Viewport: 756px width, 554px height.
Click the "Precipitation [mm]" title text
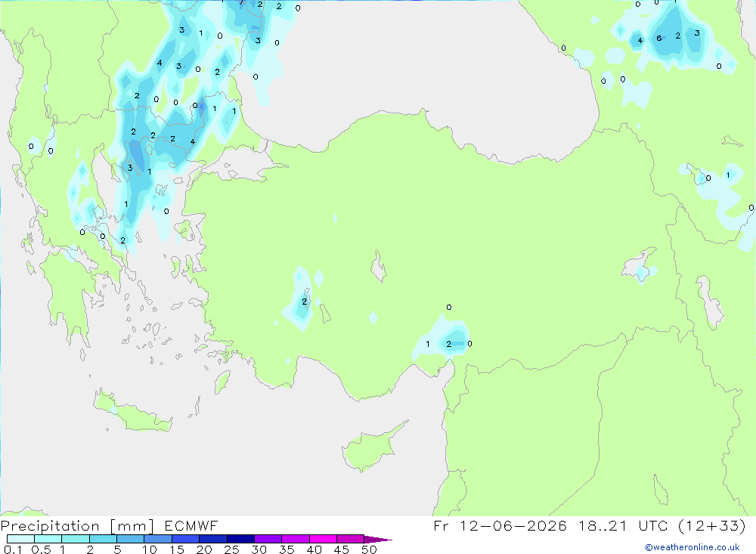click(x=77, y=526)
